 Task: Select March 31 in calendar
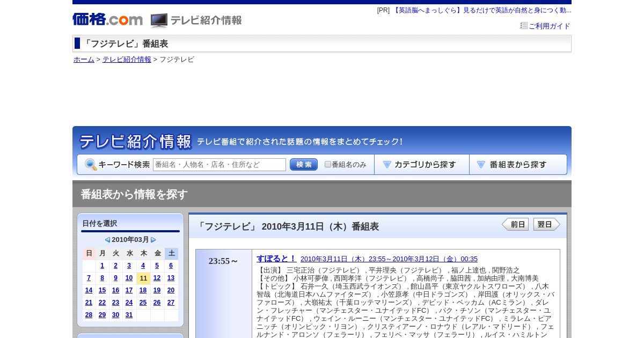pos(129,315)
